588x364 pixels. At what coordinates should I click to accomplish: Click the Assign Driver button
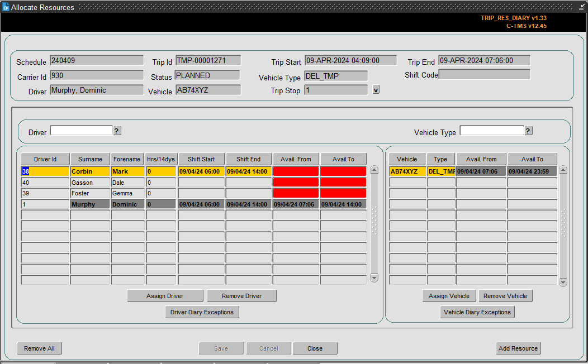point(165,296)
